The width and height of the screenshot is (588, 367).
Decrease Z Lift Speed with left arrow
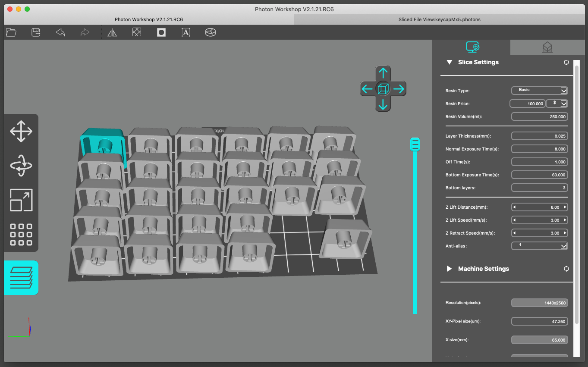pos(514,220)
